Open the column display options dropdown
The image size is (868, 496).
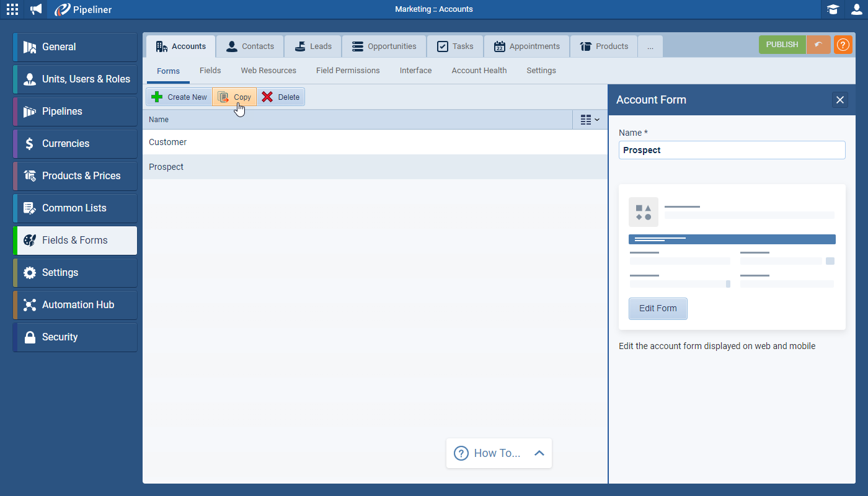point(589,119)
